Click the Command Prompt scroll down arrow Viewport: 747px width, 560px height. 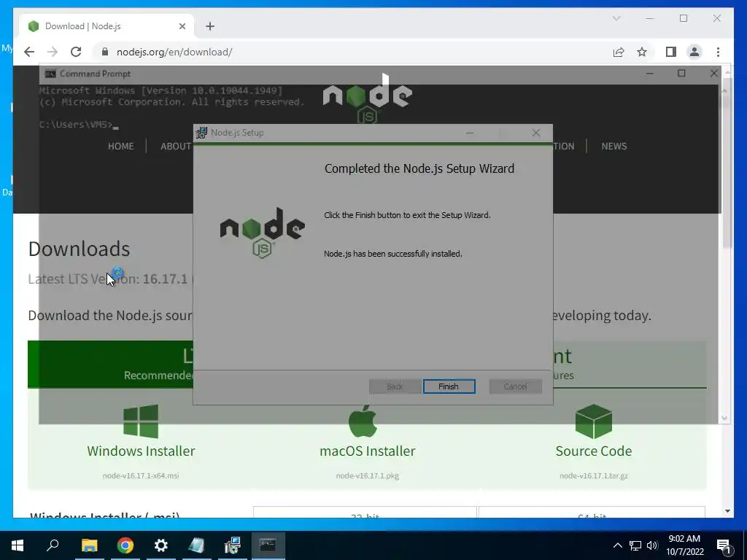pos(724,419)
